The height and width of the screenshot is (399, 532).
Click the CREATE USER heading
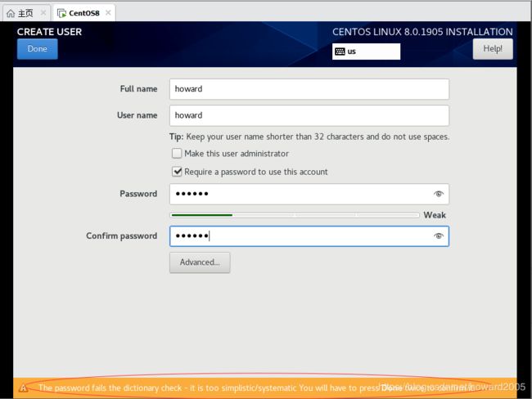[50, 32]
